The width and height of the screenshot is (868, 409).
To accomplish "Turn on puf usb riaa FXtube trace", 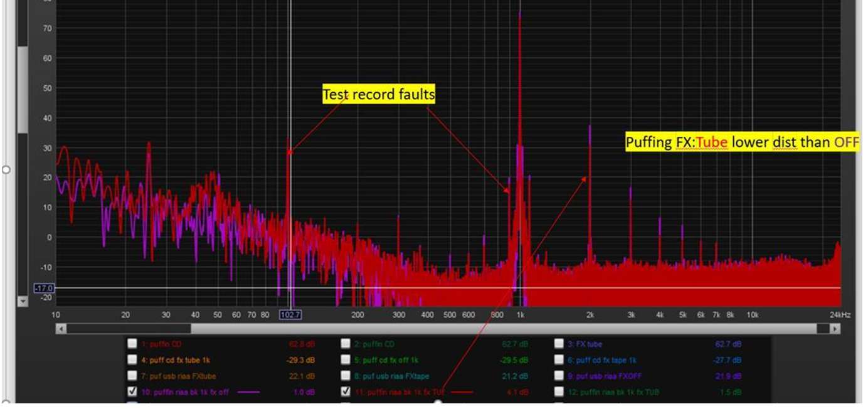I will point(132,376).
